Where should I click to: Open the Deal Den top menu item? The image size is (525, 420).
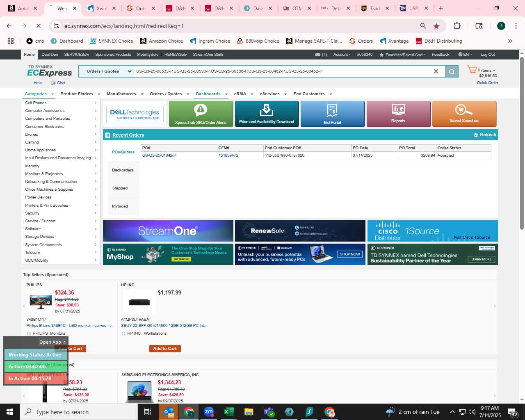pos(50,55)
